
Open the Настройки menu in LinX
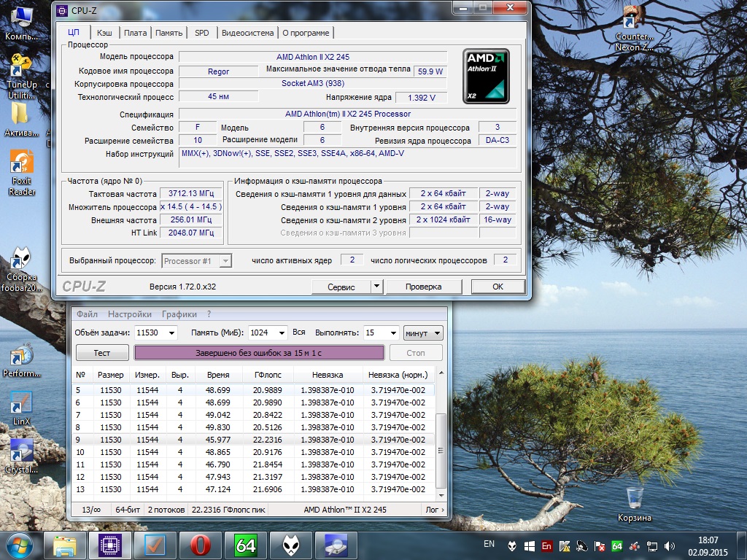click(129, 314)
